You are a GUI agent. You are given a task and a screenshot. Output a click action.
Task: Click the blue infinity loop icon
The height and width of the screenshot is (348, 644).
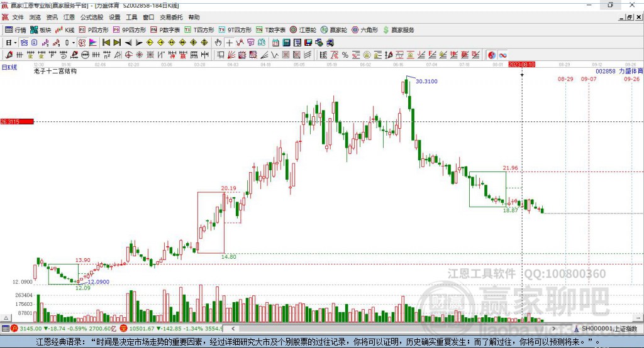502,55
